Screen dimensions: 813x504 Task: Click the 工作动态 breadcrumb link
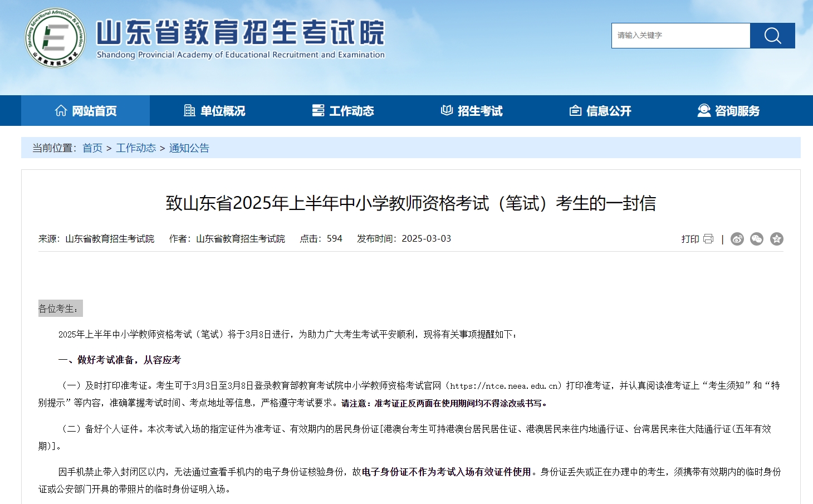136,148
